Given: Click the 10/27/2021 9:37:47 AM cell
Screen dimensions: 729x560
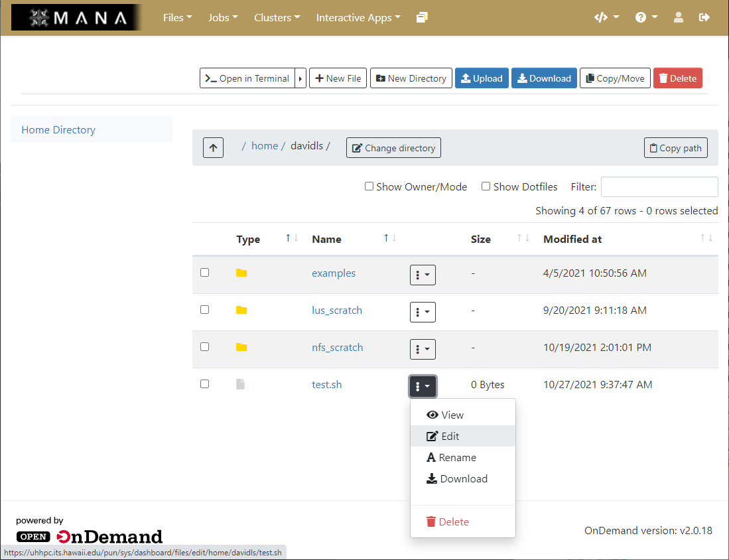Looking at the screenshot, I should point(598,385).
